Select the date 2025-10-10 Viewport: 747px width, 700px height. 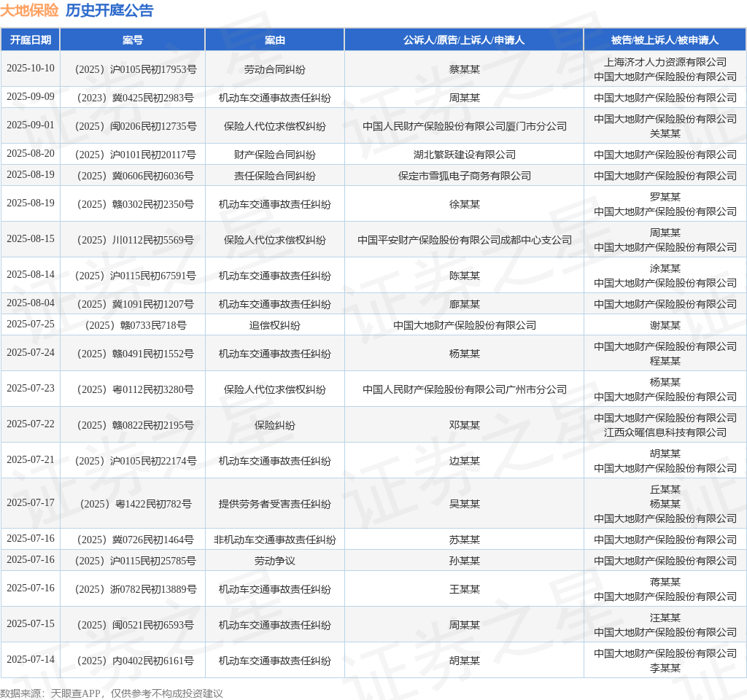(x=31, y=68)
